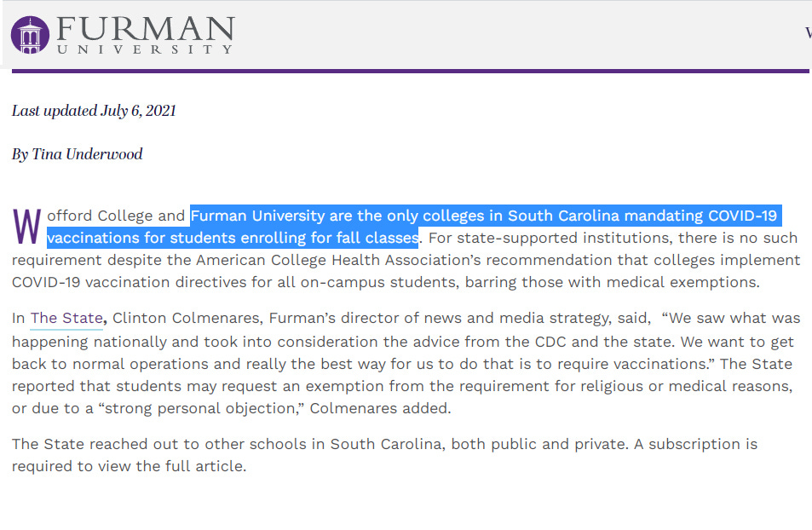
Task: Click the By Tina Underwood byline
Action: pos(78,154)
